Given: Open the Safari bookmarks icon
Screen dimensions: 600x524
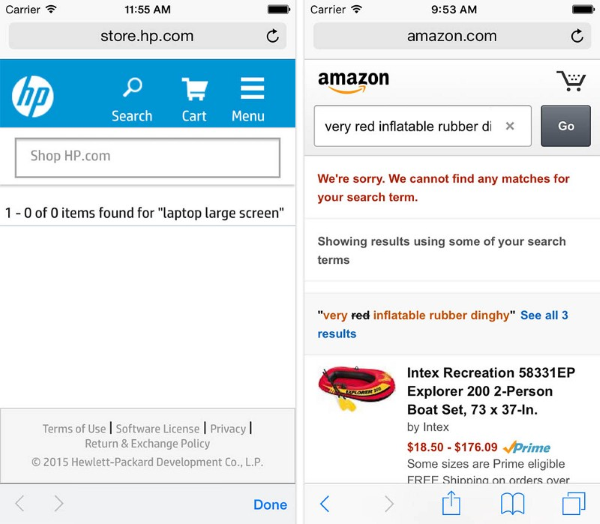Looking at the screenshot, I should point(512,504).
